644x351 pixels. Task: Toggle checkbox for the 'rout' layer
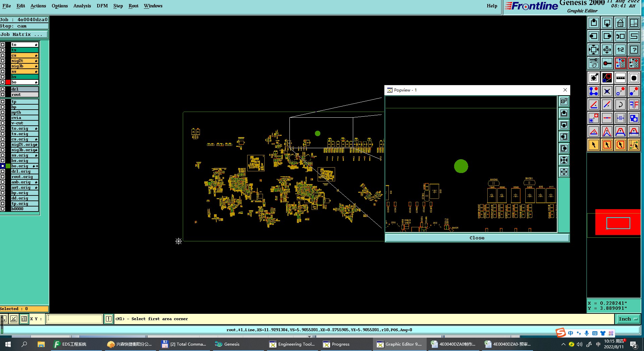pos(3,95)
